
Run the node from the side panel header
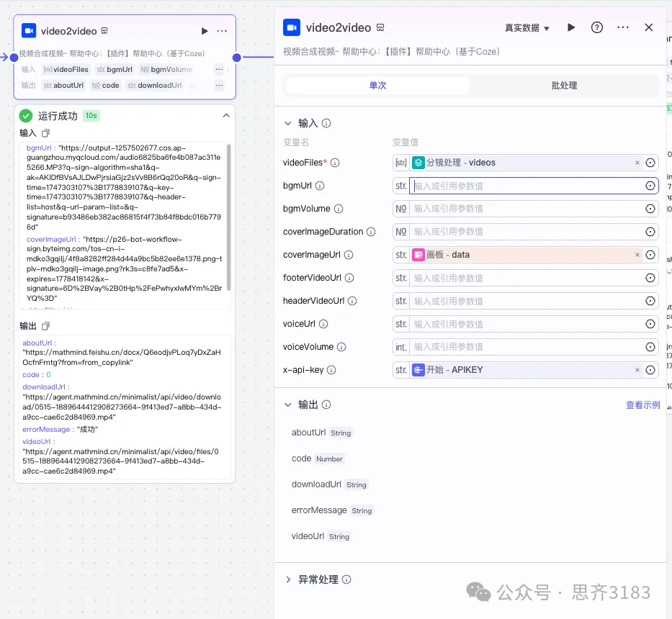click(x=571, y=27)
